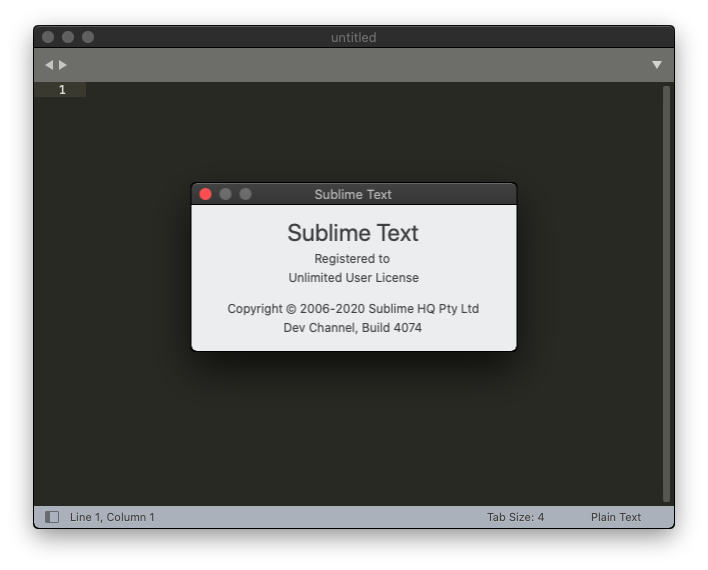Click Dev Channel, Build 4074 text
The image size is (708, 570).
353,327
